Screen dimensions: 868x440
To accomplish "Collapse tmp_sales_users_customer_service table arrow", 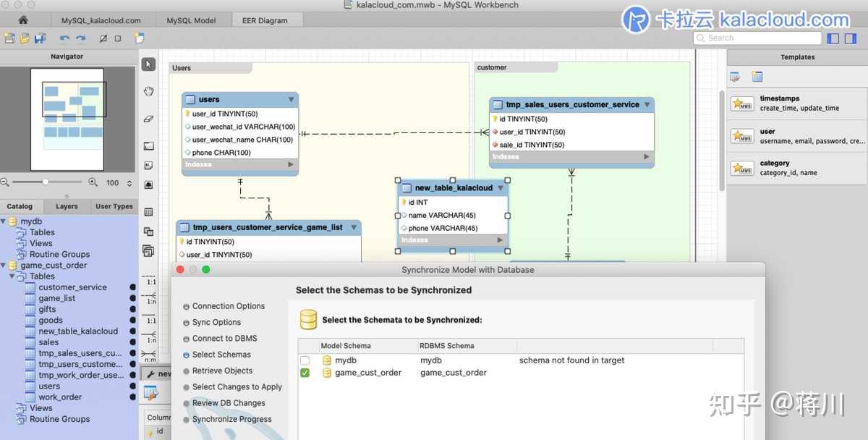I will 647,105.
